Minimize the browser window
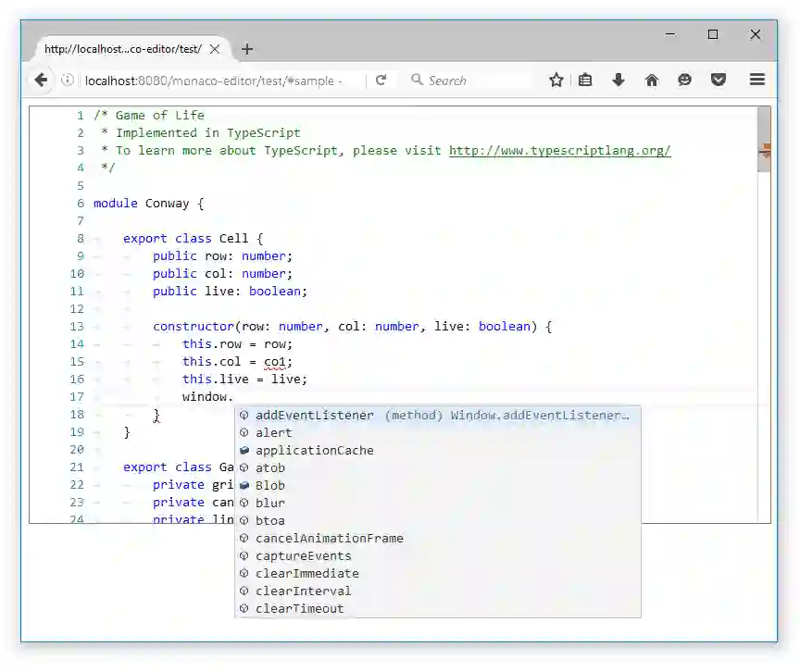Image resolution: width=800 pixels, height=672 pixels. (670, 34)
